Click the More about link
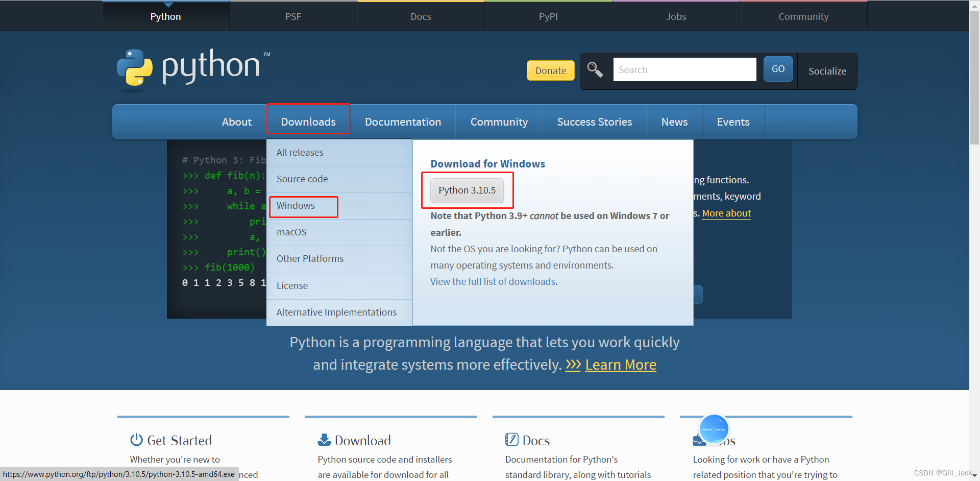The image size is (980, 481). tap(726, 213)
